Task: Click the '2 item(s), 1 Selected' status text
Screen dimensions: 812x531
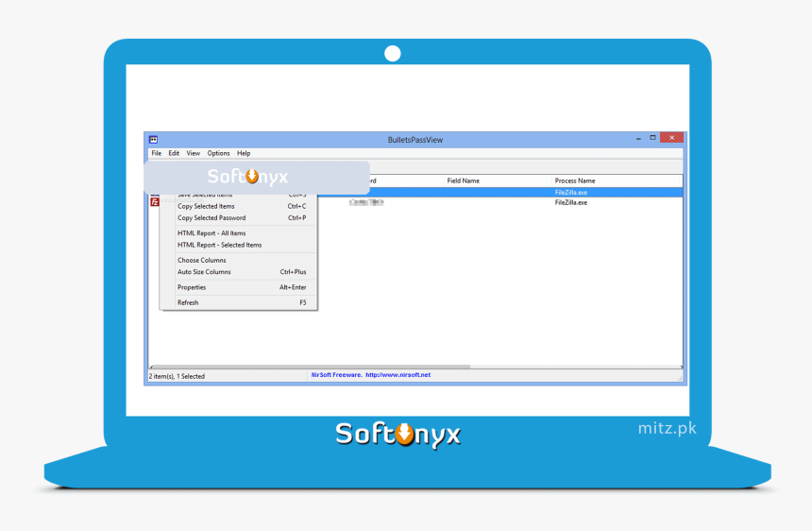Action: [178, 377]
